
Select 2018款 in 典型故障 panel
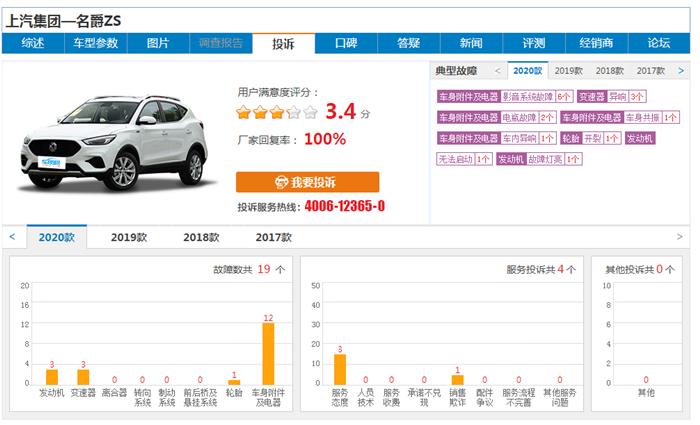pyautogui.click(x=609, y=71)
